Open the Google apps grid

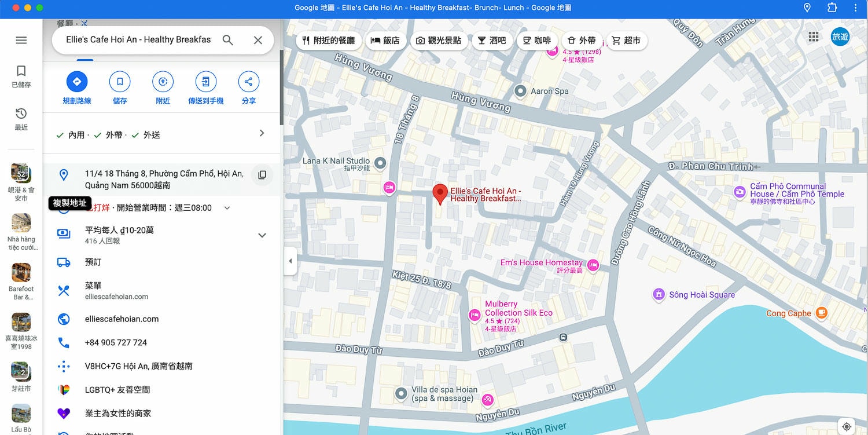(814, 37)
